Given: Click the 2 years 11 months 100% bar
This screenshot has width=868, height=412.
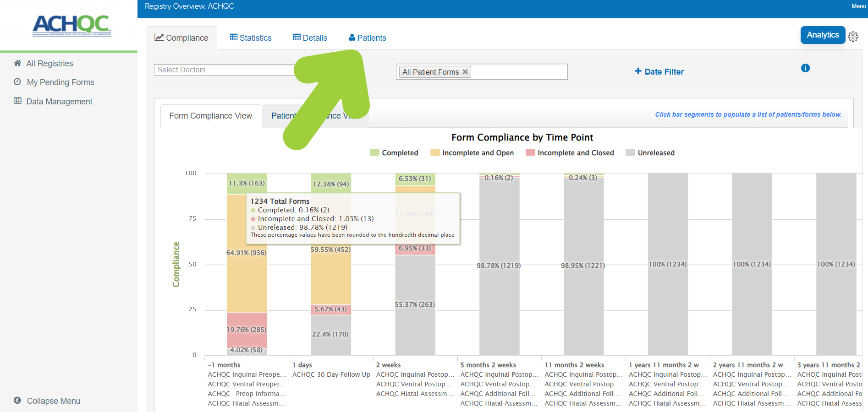Looking at the screenshot, I should click(752, 265).
